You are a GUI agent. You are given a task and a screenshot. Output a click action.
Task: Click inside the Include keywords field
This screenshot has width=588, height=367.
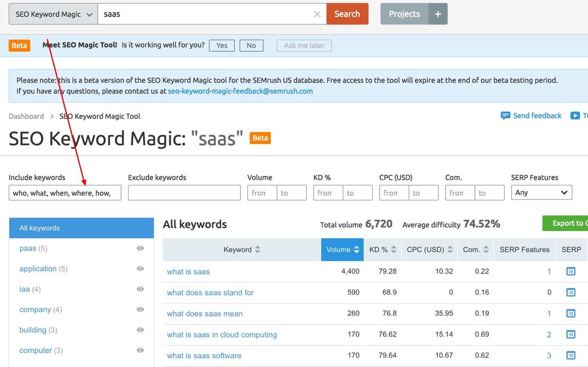pos(64,192)
